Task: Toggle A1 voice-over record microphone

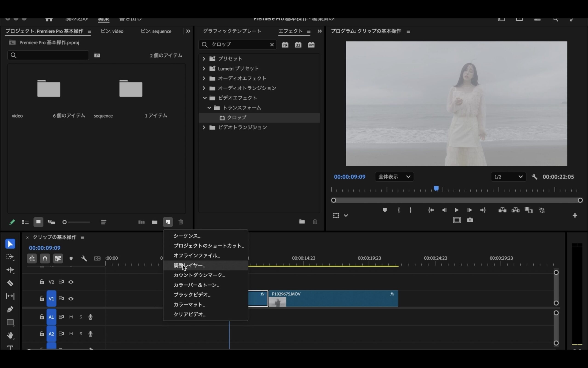Action: pyautogui.click(x=90, y=317)
